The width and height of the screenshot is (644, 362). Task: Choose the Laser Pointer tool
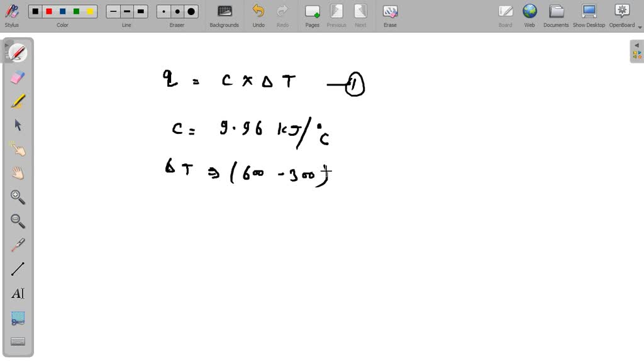17,244
